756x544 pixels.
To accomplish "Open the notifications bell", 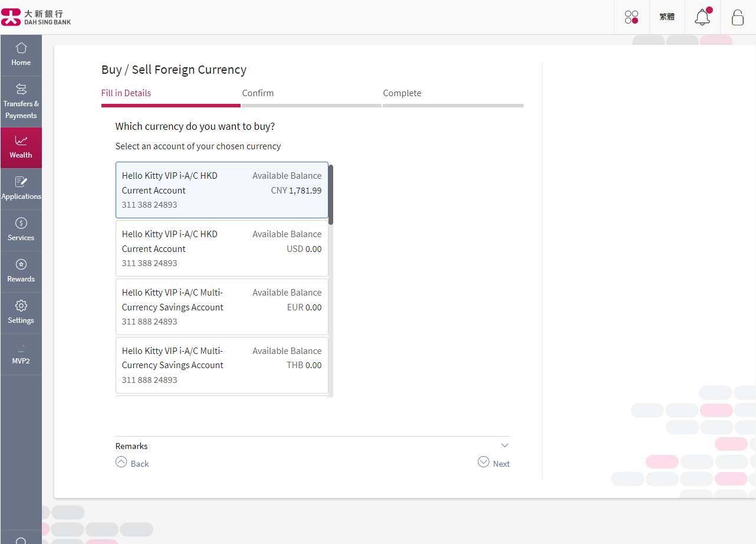I will click(x=702, y=17).
